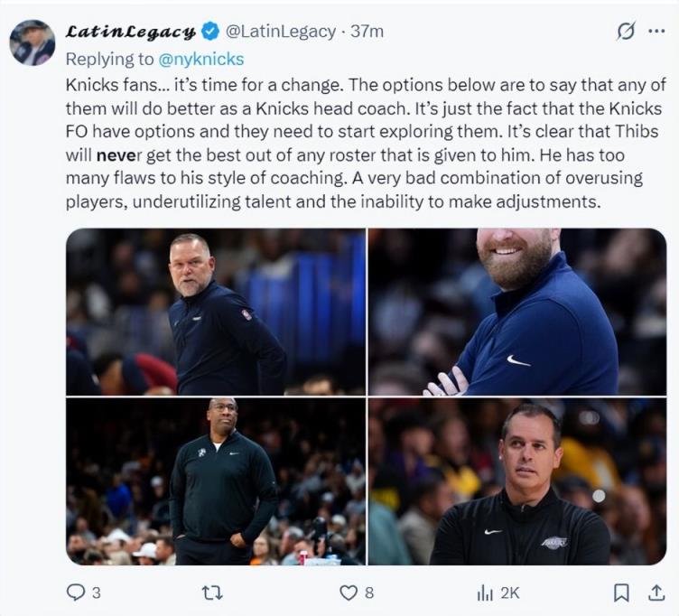Open the top-left photo of the gray-bearded coach
679x616 pixels.
tap(216, 312)
